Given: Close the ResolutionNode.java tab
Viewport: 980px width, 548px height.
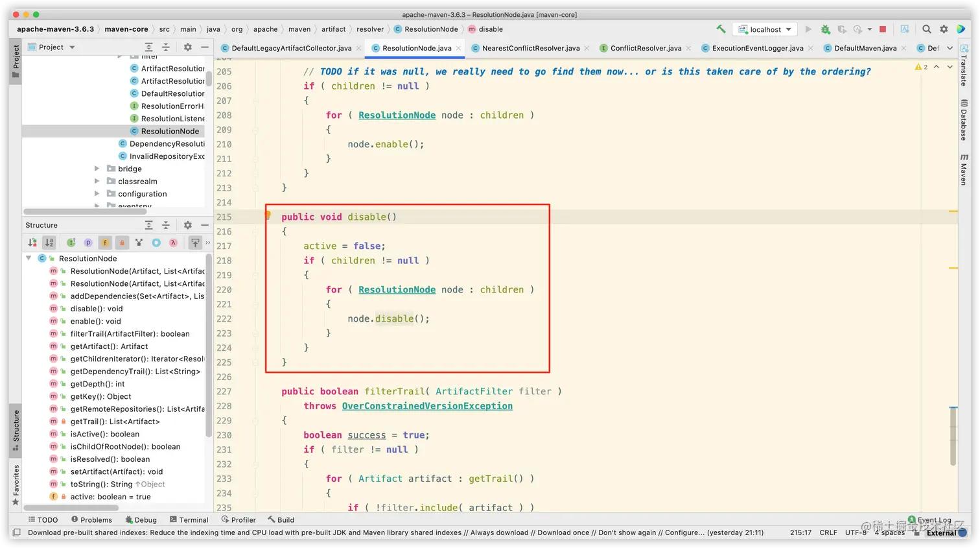Looking at the screenshot, I should point(458,48).
